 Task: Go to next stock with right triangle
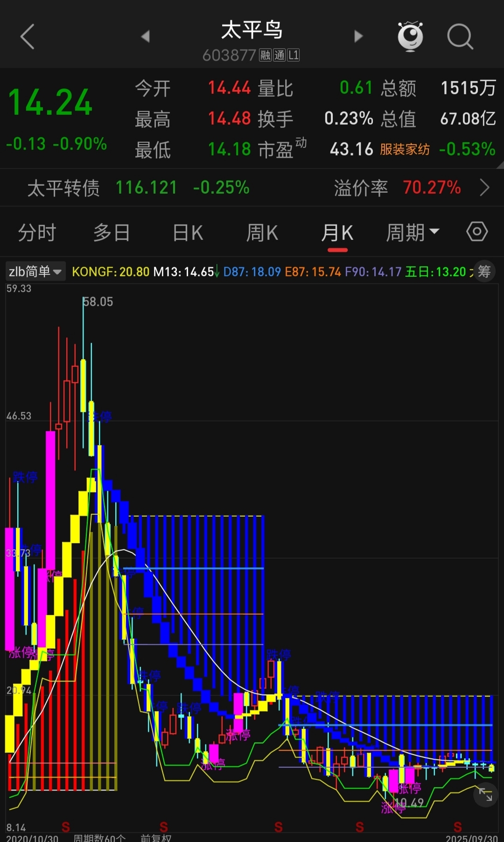tap(358, 36)
